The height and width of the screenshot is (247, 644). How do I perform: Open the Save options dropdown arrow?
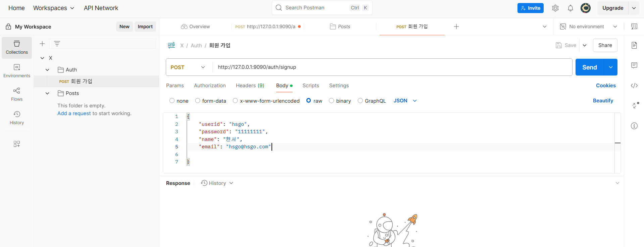point(585,45)
